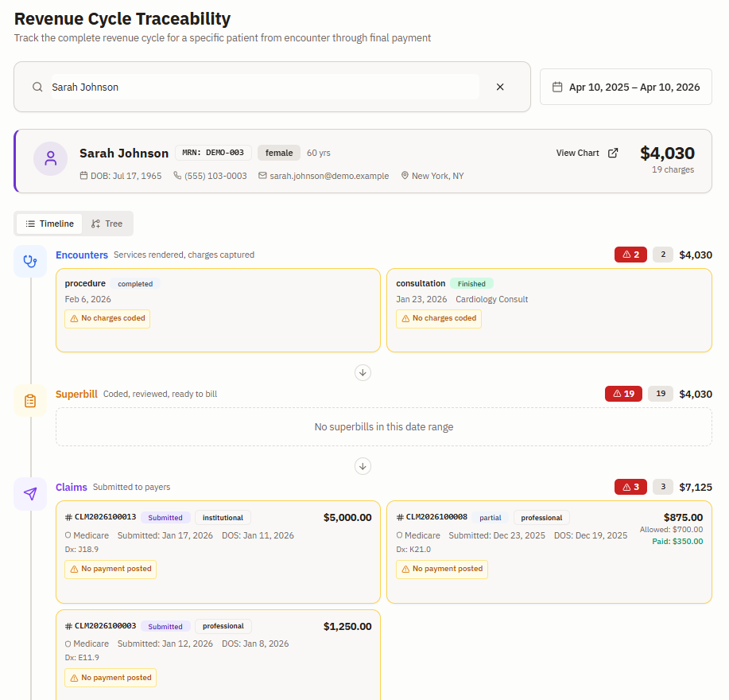Click inside the patient search field
The width and height of the screenshot is (729, 700).
point(265,87)
